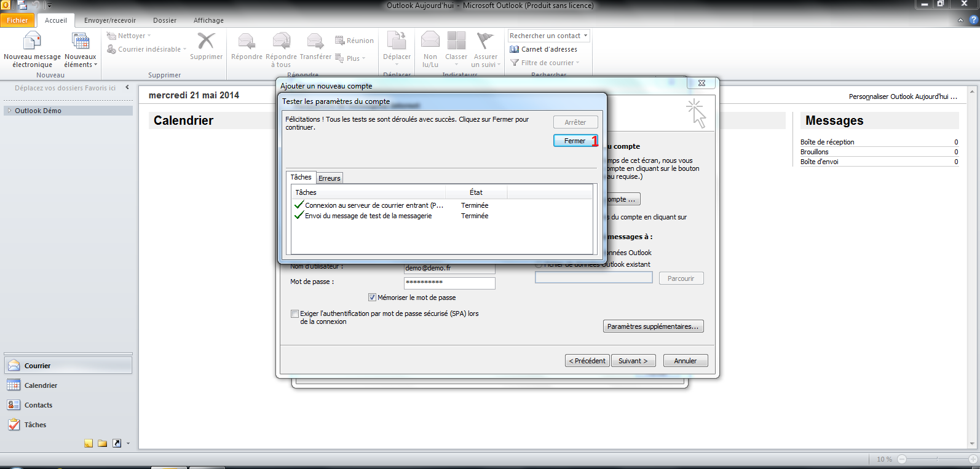
Task: Collapse the favorites navigation pane arrow
Action: tap(127, 87)
